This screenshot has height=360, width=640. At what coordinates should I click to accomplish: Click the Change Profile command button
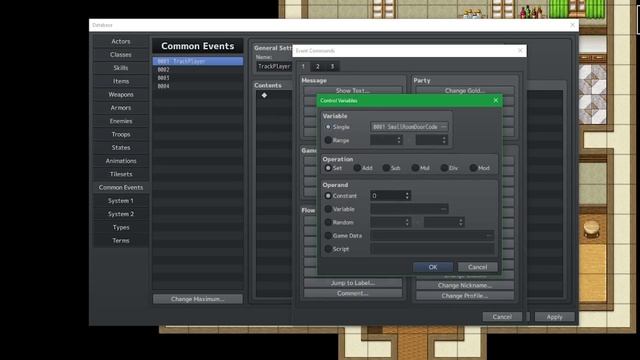click(464, 296)
